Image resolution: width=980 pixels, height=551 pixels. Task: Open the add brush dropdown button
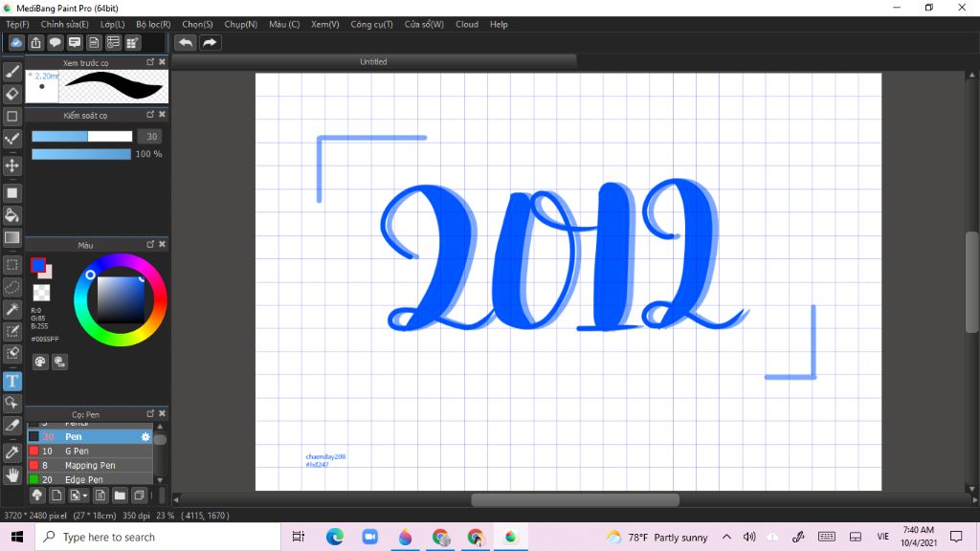78,496
